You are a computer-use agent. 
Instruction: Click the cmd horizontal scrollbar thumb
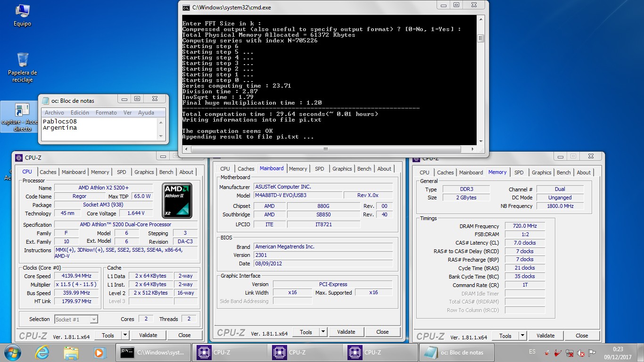[x=325, y=149]
